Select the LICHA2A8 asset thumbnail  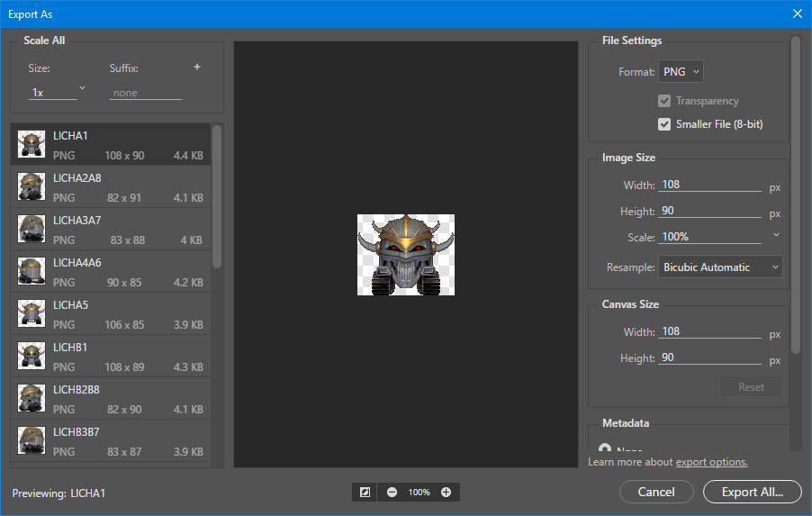(x=32, y=186)
